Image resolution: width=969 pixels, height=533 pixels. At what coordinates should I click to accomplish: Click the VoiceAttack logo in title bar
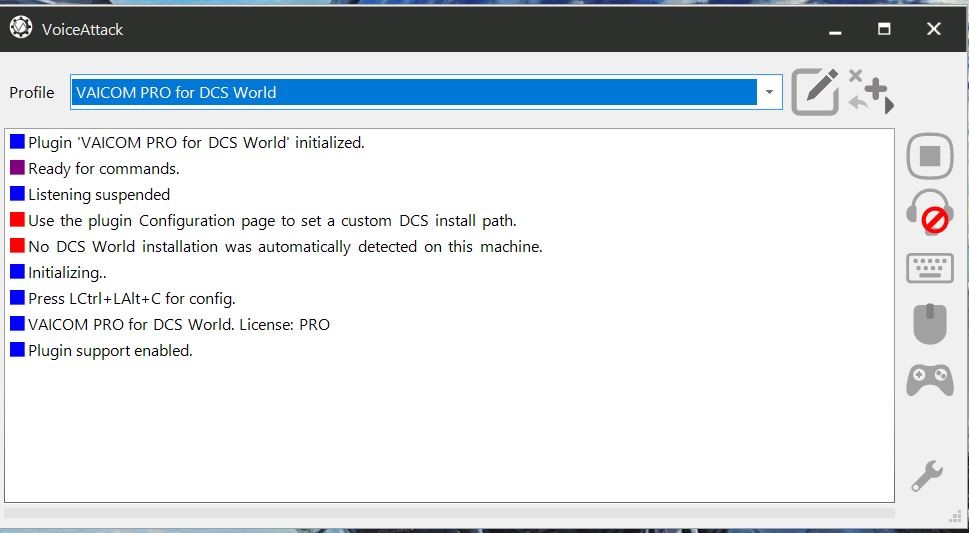21,28
